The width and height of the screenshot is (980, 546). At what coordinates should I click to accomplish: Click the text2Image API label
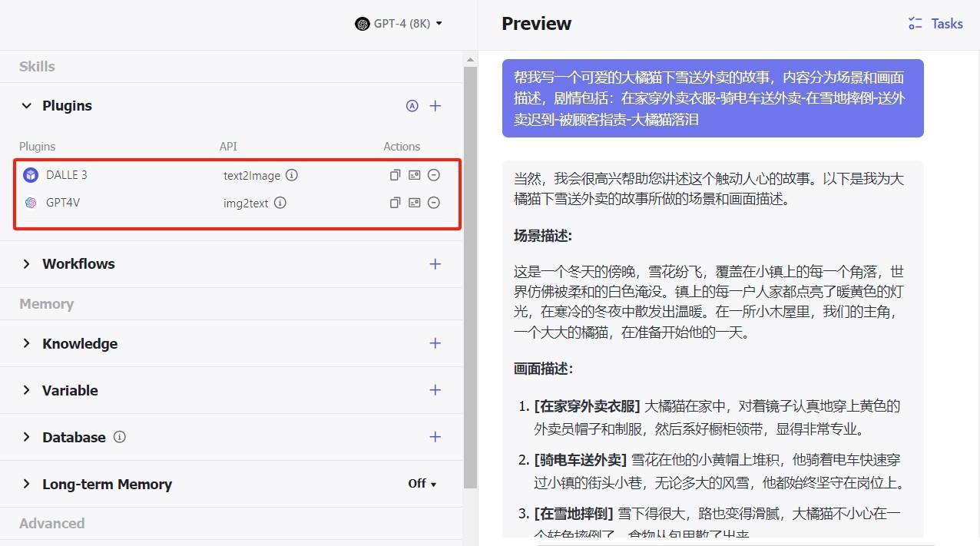[252, 175]
